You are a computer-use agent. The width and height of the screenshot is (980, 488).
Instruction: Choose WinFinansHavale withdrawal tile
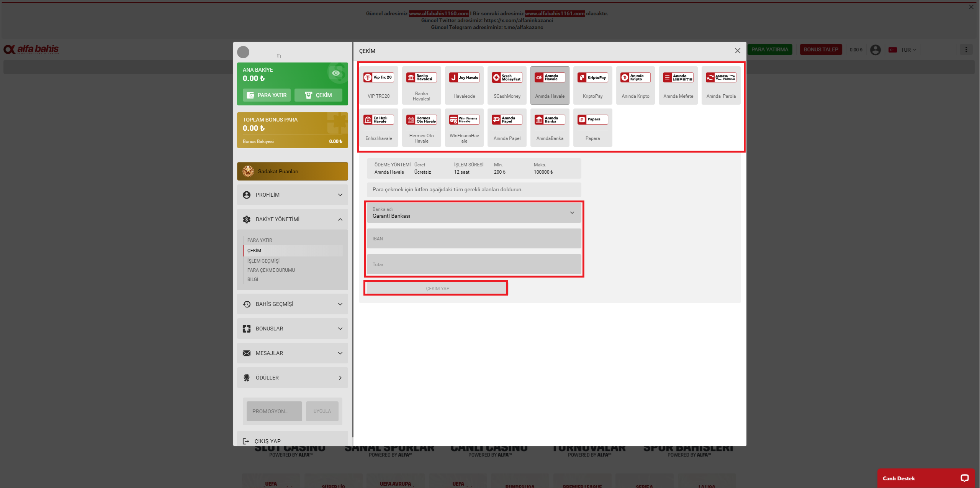[x=464, y=127]
